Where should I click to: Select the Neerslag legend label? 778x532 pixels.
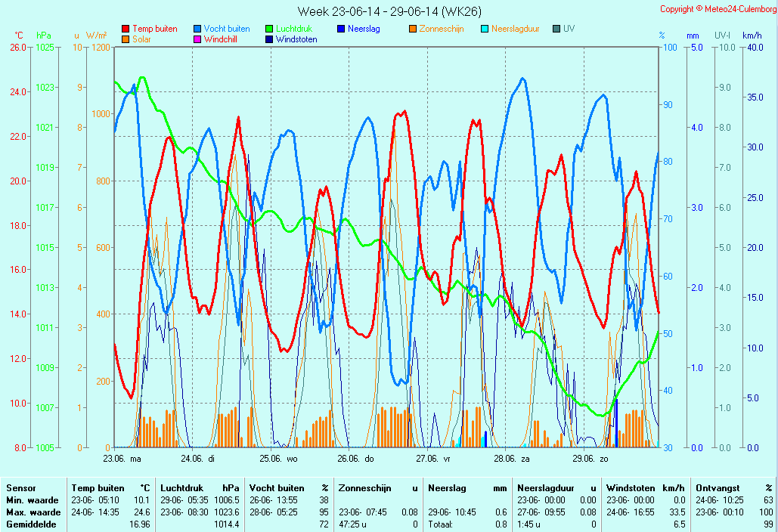pyautogui.click(x=364, y=29)
